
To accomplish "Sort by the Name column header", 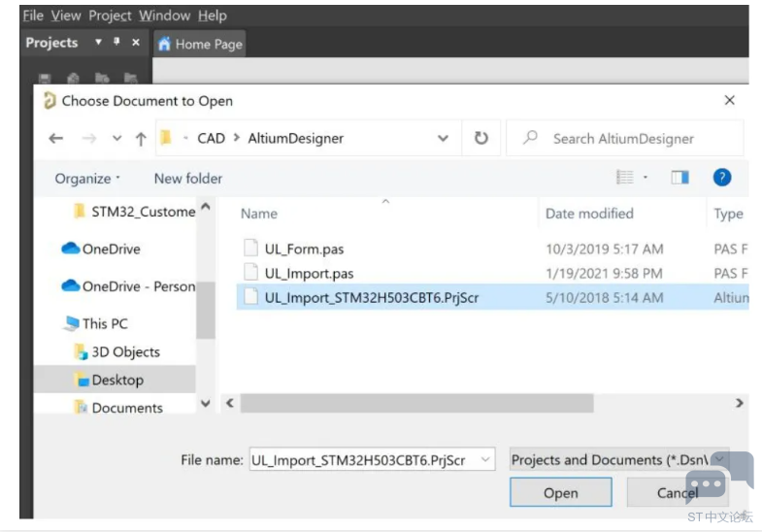I will pos(258,214).
